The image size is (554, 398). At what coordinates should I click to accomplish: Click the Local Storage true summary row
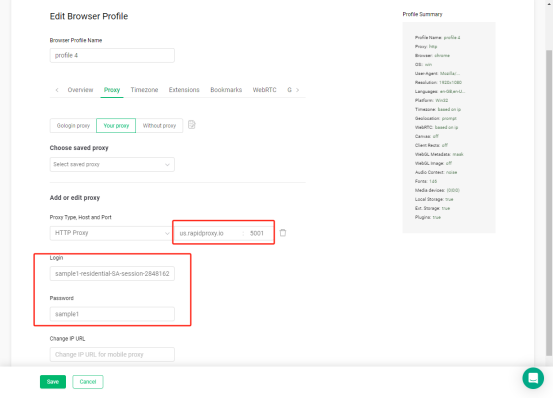pyautogui.click(x=434, y=199)
